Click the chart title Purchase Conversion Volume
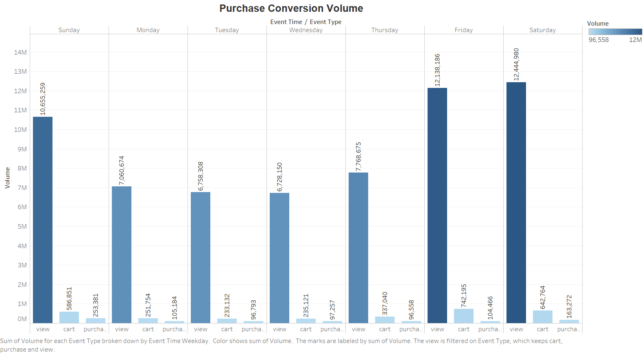 pyautogui.click(x=291, y=8)
